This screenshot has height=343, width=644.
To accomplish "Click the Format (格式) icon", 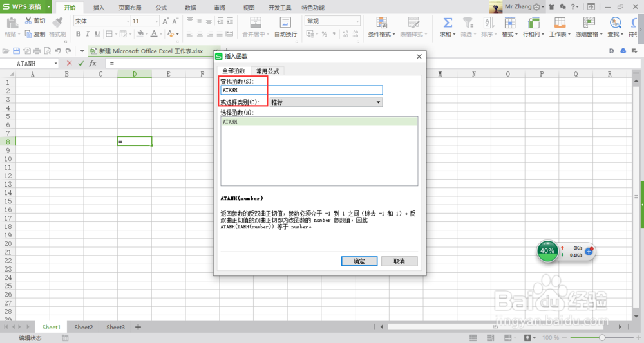I will [509, 23].
